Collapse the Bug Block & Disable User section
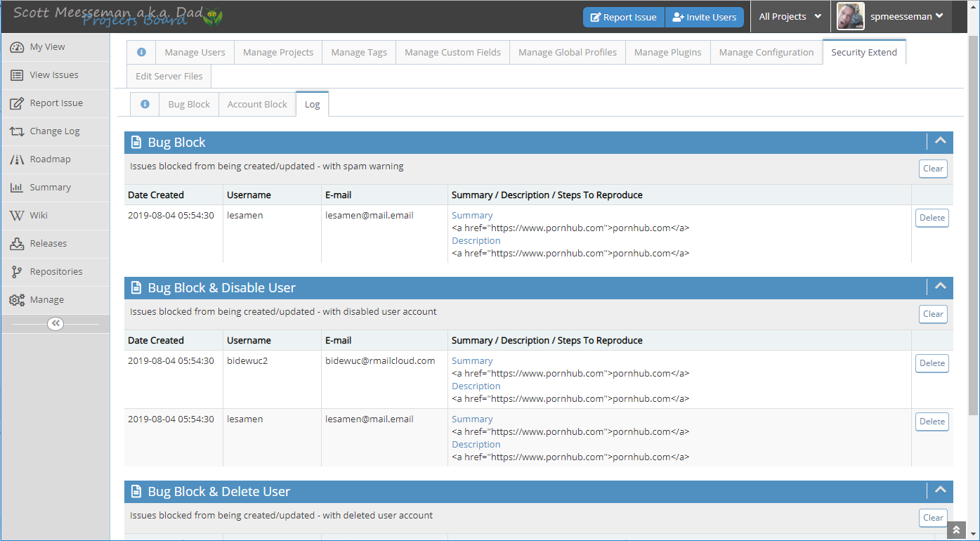 pyautogui.click(x=940, y=287)
